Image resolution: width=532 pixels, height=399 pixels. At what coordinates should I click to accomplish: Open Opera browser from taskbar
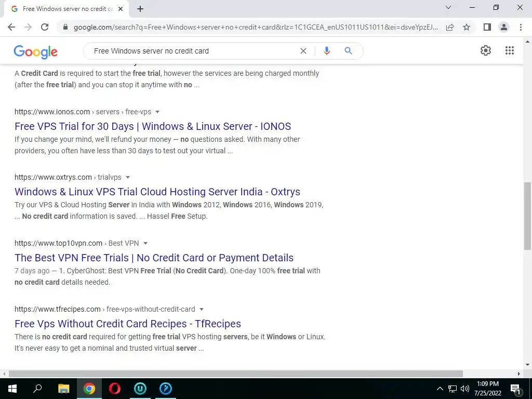115,389
